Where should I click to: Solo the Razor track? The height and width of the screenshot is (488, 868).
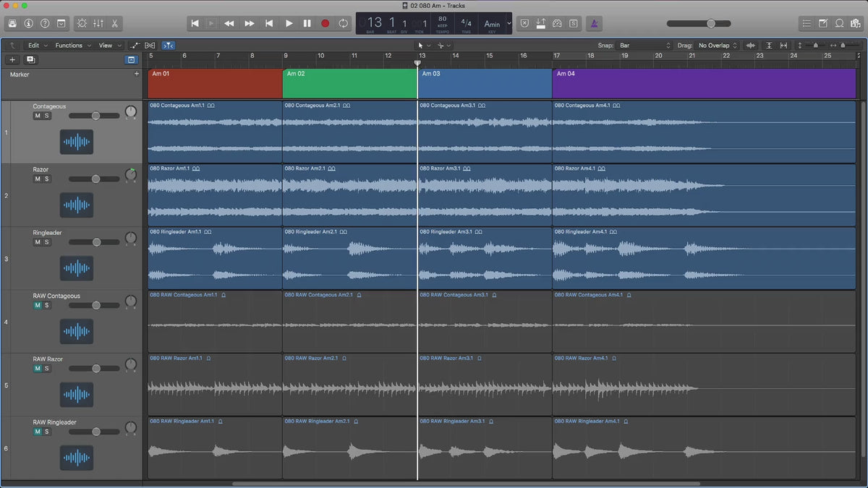pos(47,179)
